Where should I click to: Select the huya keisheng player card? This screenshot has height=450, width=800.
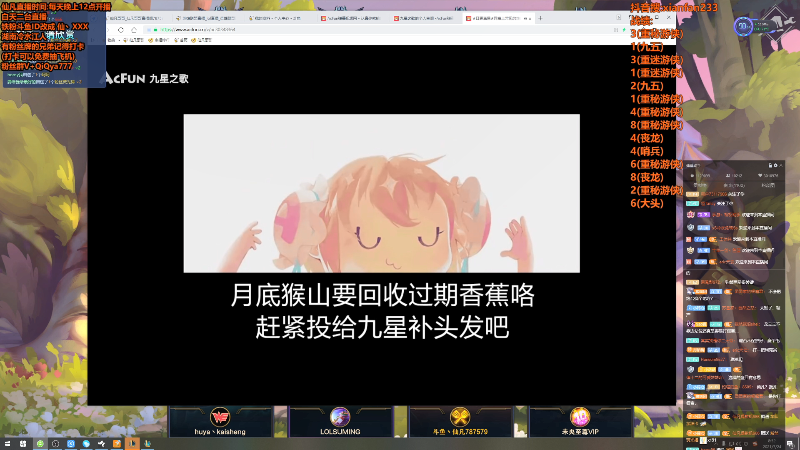pos(220,422)
